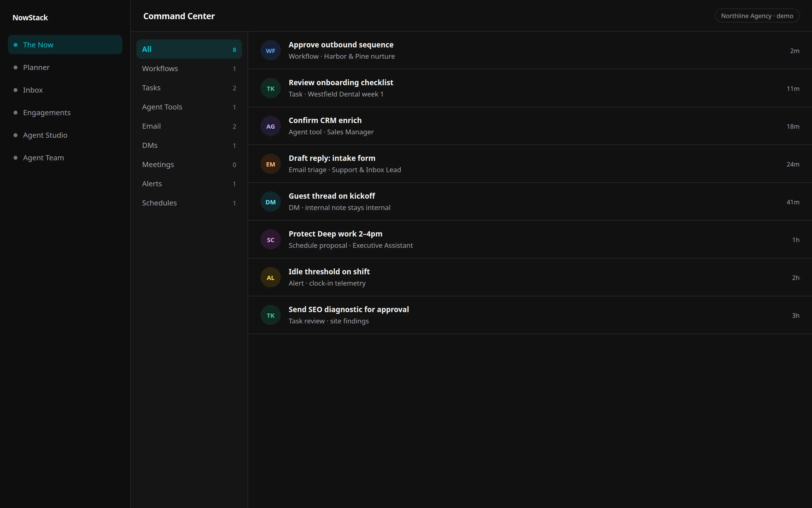This screenshot has width=812, height=508.
Task: Select the All filter
Action: (189, 49)
